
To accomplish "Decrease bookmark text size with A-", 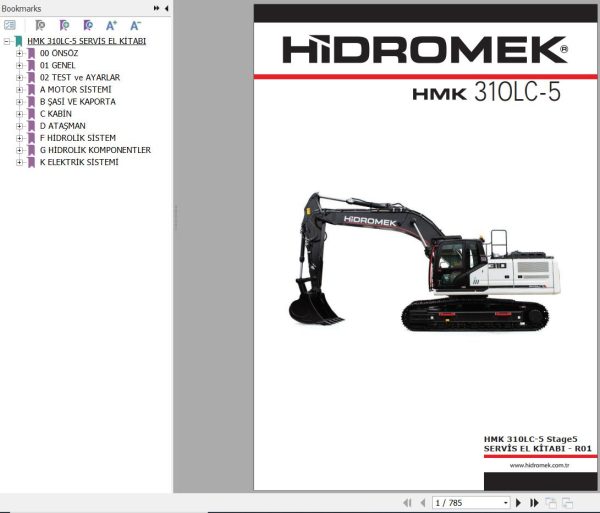I will coord(135,26).
